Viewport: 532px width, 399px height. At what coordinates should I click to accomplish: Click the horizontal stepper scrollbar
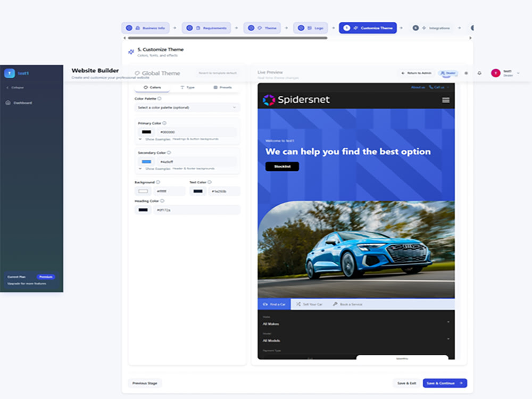click(x=227, y=38)
